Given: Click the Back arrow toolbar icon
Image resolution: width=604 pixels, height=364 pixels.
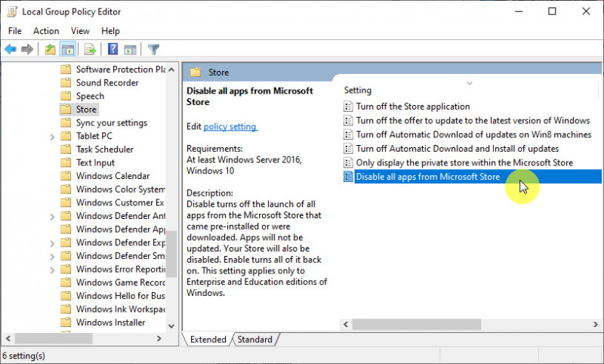Looking at the screenshot, I should 11,49.
